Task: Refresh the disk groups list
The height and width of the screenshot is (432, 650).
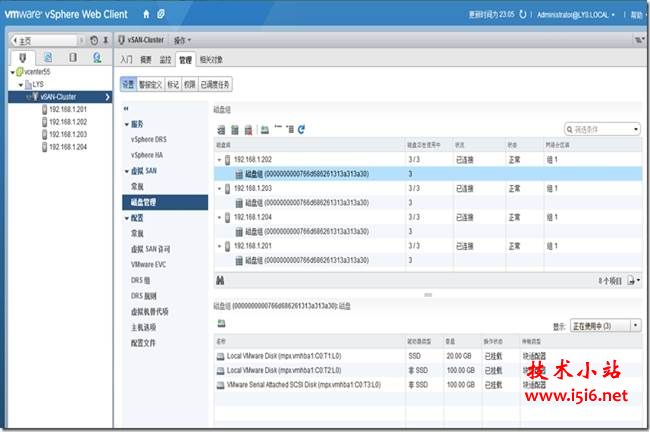Action: coord(301,130)
